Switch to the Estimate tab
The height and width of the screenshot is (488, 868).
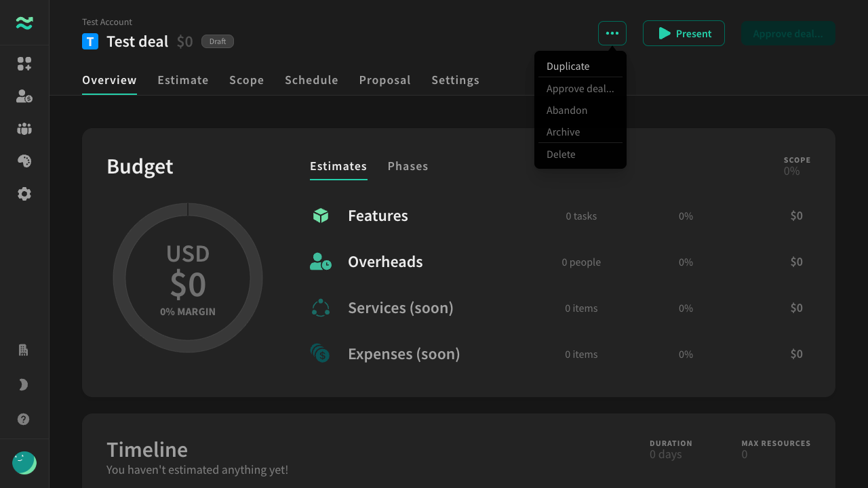pos(183,80)
